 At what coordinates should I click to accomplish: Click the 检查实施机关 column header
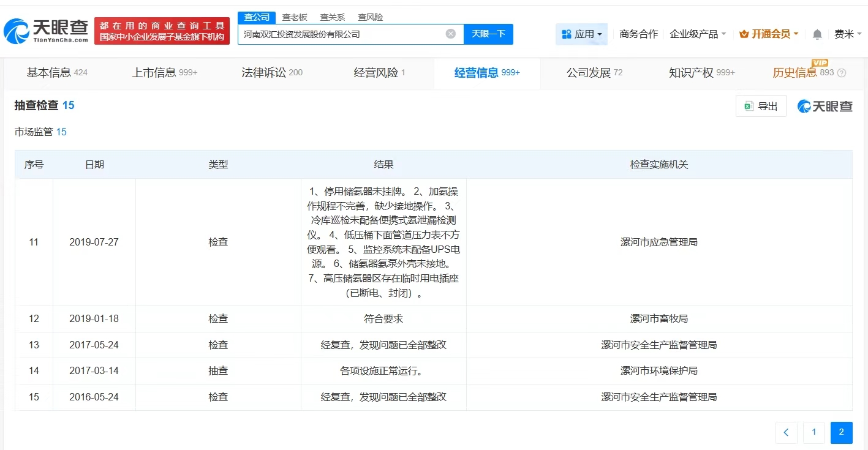click(x=659, y=165)
